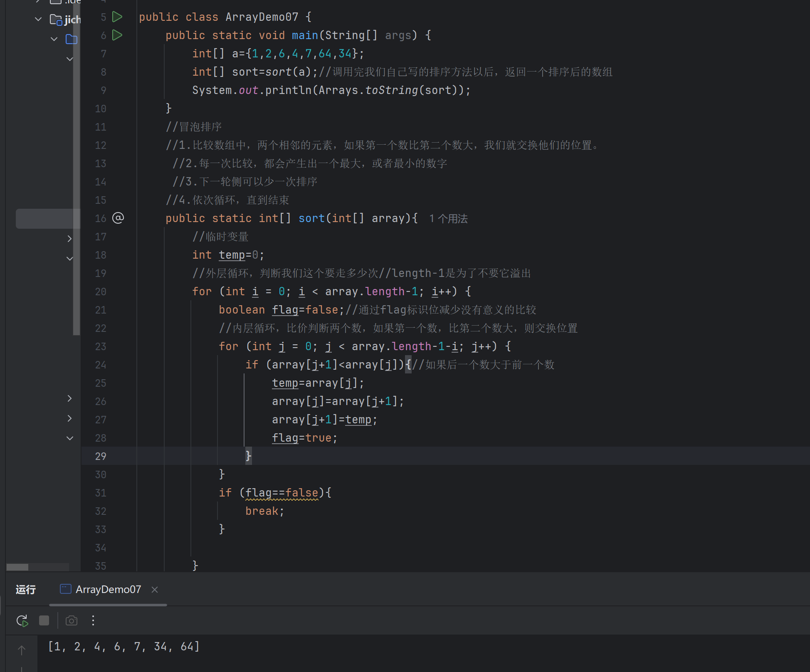Expand collapsed tree node near line 17
The image size is (810, 672).
point(69,239)
